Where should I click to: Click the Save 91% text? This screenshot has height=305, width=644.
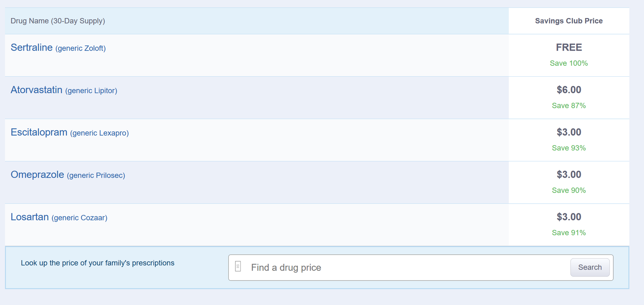pyautogui.click(x=569, y=233)
